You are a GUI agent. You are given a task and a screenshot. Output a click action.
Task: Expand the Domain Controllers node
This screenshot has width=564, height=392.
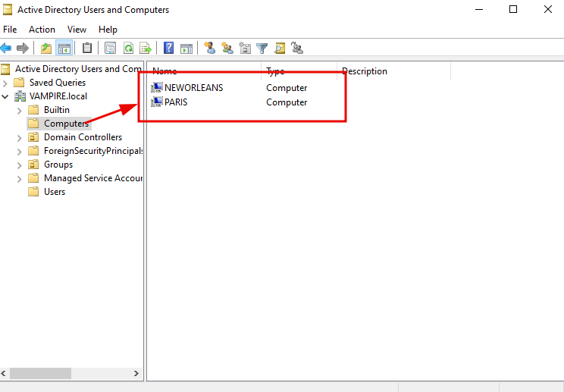tap(20, 138)
